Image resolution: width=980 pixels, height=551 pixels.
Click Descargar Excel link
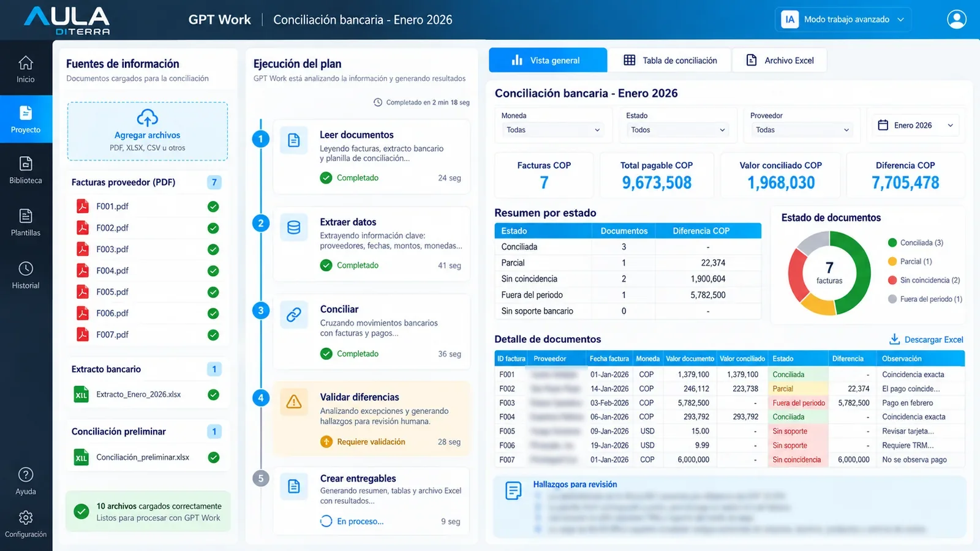[926, 339]
